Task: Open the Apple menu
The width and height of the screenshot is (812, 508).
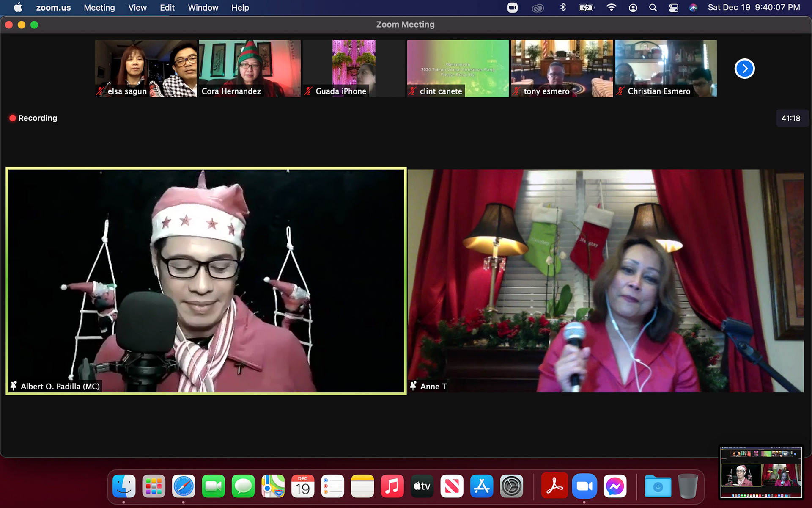Action: (x=18, y=8)
